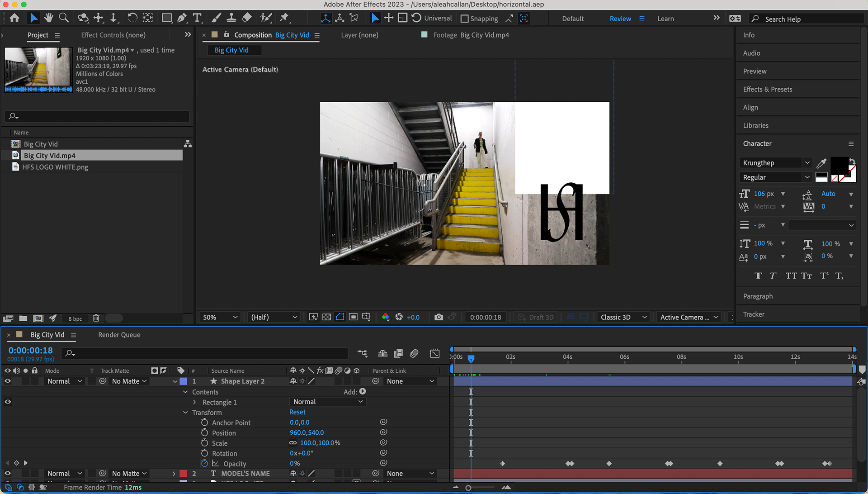Select HFS LOGO WHITE.png in project
Viewport: 868px width, 494px height.
pyautogui.click(x=55, y=167)
